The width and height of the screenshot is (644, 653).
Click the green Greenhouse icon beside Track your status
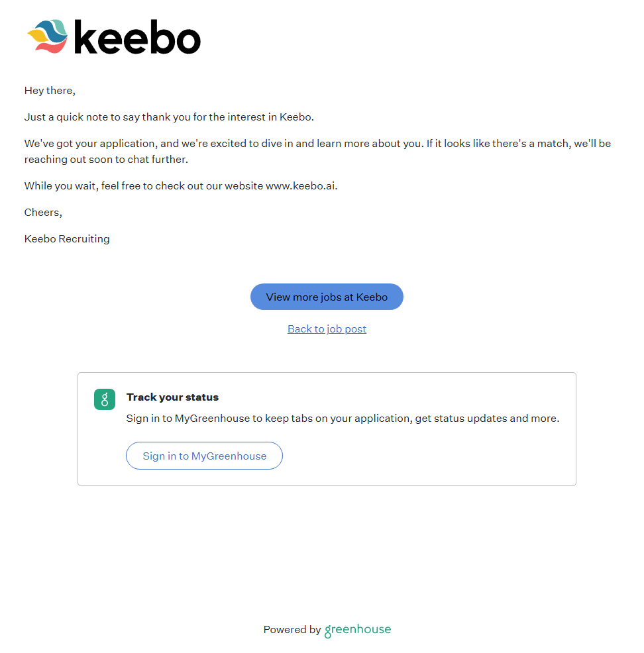click(105, 399)
